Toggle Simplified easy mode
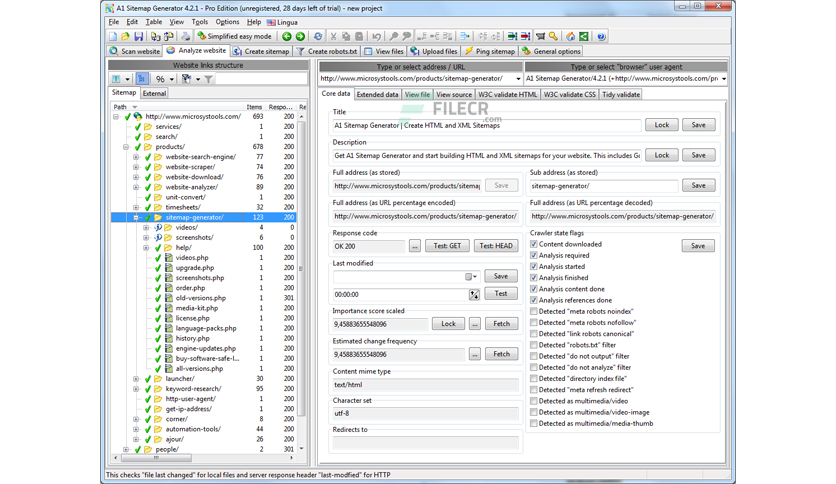 click(x=234, y=36)
